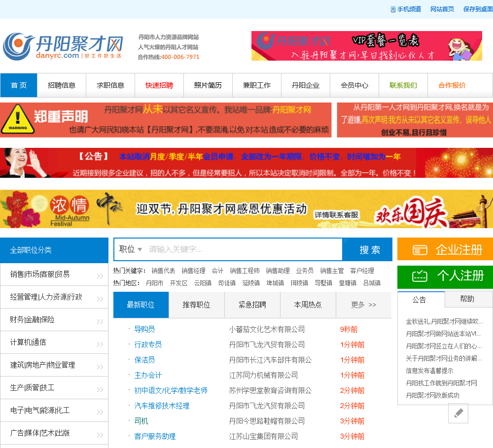Click hot area 开发区

click(x=178, y=283)
